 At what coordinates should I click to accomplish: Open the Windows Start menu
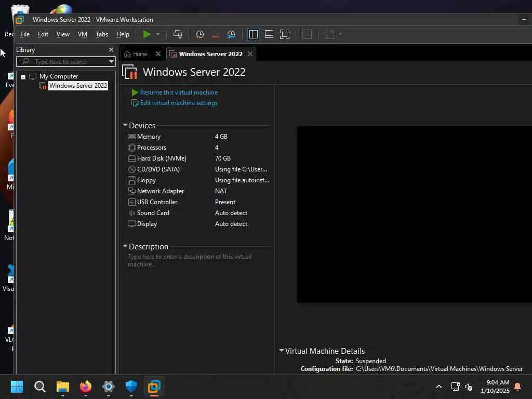tap(17, 387)
